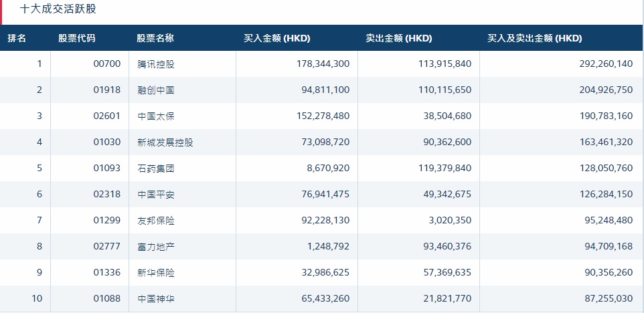The width and height of the screenshot is (644, 313).
Task: Select sell amount 49,342,675
Action: tap(448, 194)
